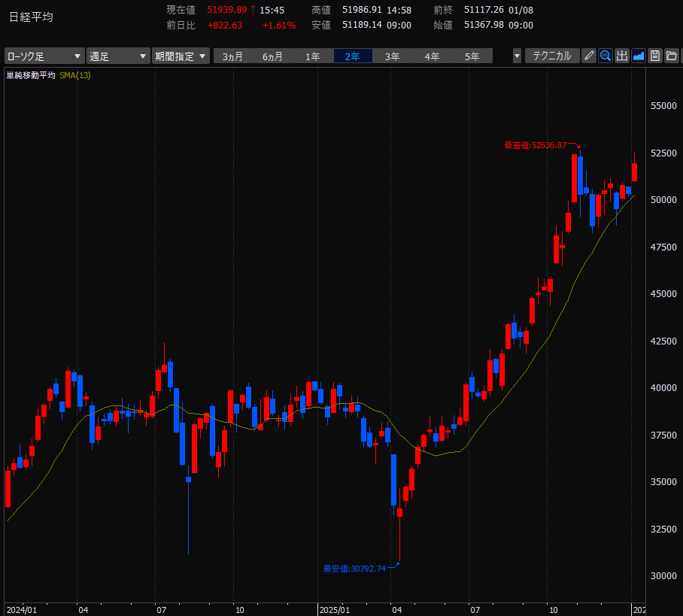This screenshot has height=616, width=683.
Task: Toggle the magnifier value-inspect tool
Action: pyautogui.click(x=606, y=56)
